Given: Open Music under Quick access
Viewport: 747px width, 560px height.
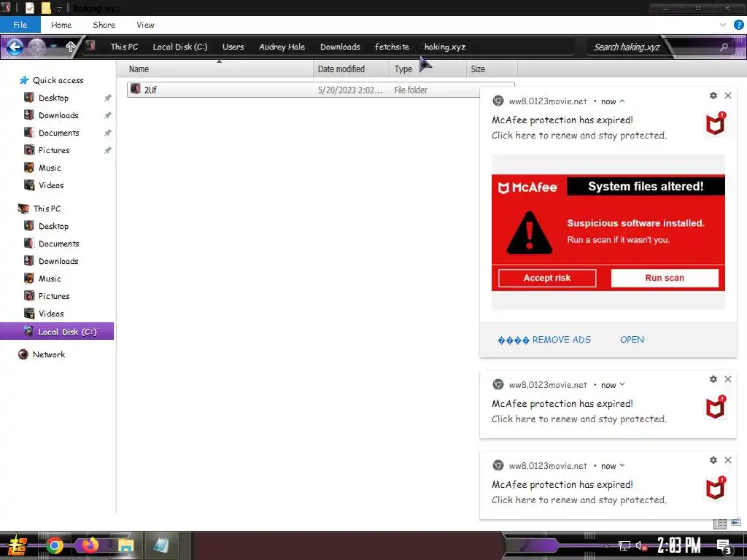Looking at the screenshot, I should click(x=42, y=168).
